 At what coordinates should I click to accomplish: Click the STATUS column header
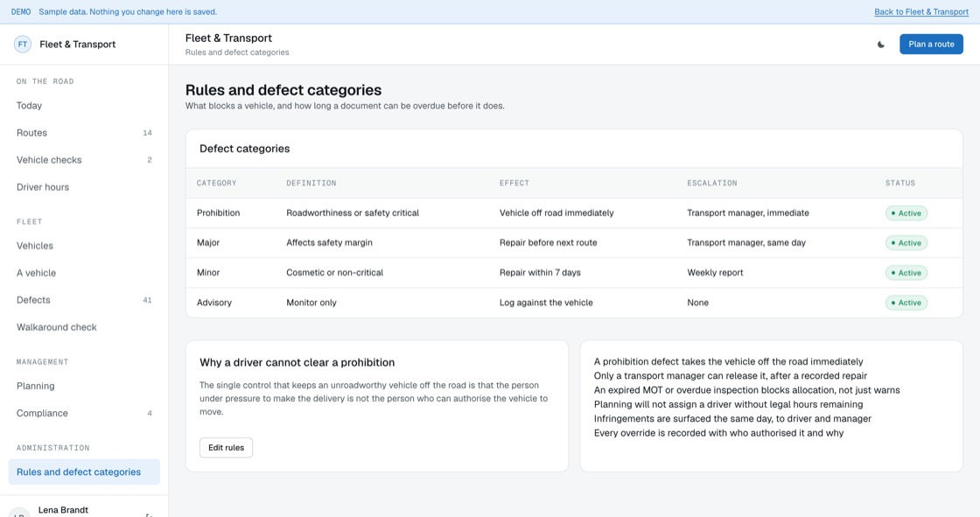coord(900,183)
